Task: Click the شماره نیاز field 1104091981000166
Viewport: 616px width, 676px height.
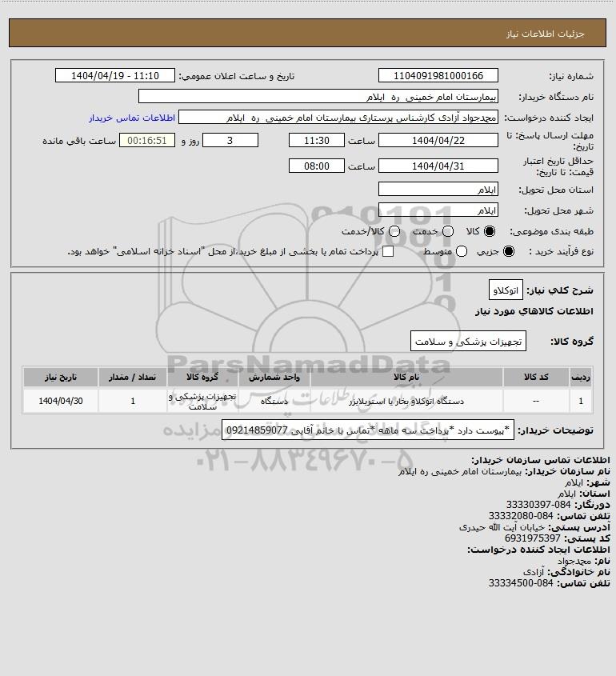Action: [x=438, y=75]
